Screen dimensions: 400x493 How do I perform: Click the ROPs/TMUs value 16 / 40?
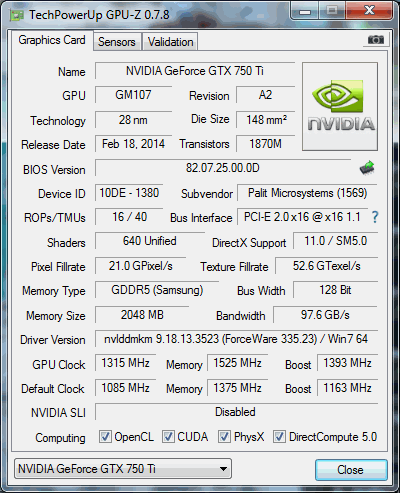click(129, 217)
